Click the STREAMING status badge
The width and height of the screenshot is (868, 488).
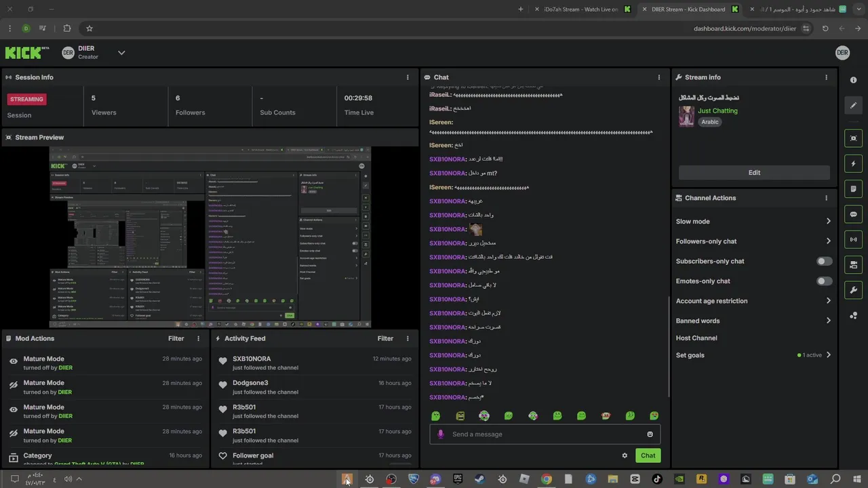coord(26,99)
